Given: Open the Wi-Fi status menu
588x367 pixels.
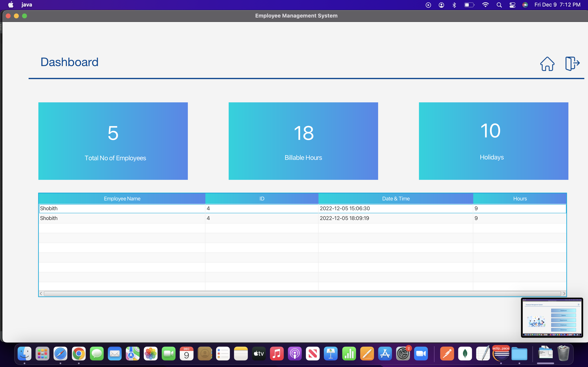Looking at the screenshot, I should pyautogui.click(x=485, y=5).
